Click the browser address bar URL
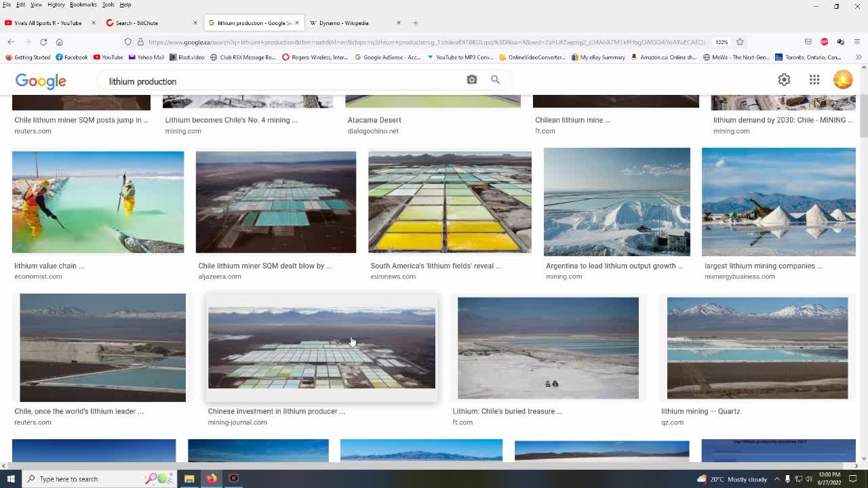 [427, 42]
